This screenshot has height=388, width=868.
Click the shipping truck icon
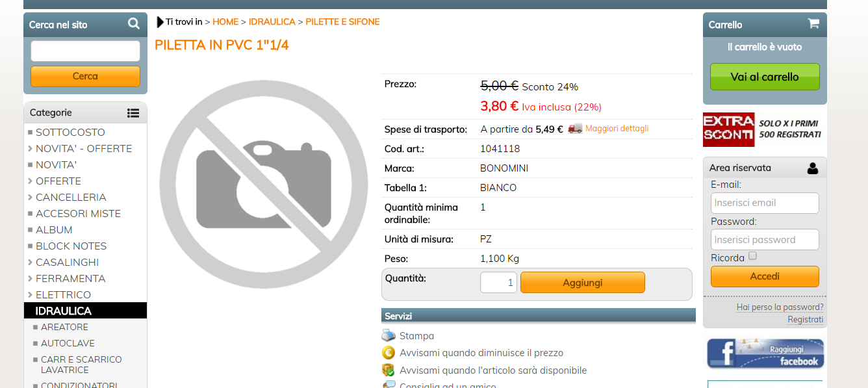[x=575, y=129]
